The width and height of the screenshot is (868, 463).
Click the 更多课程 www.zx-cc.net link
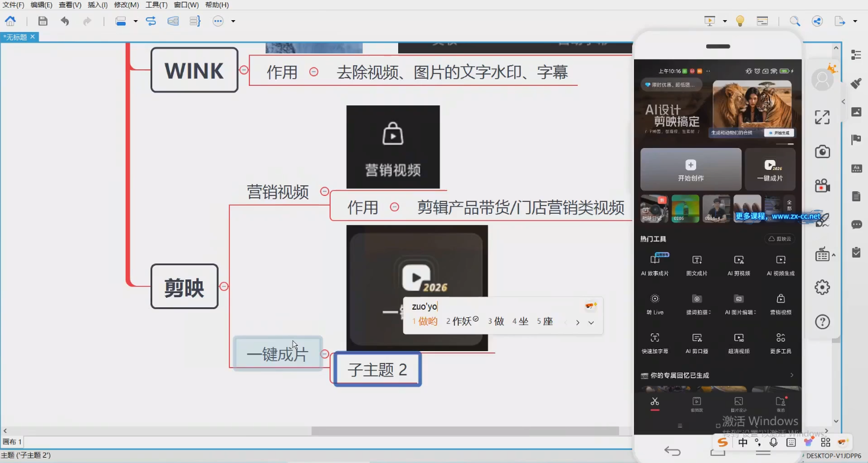coord(770,216)
